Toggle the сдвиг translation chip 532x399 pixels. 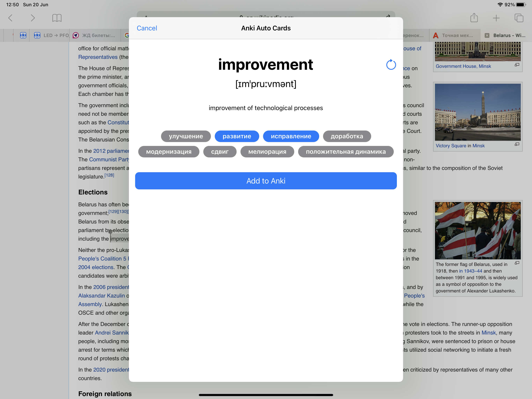pyautogui.click(x=220, y=152)
